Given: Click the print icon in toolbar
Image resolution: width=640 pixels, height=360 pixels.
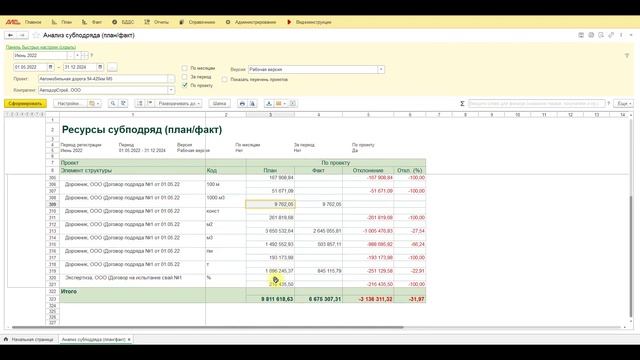Looking at the screenshot, I should pyautogui.click(x=242, y=104).
